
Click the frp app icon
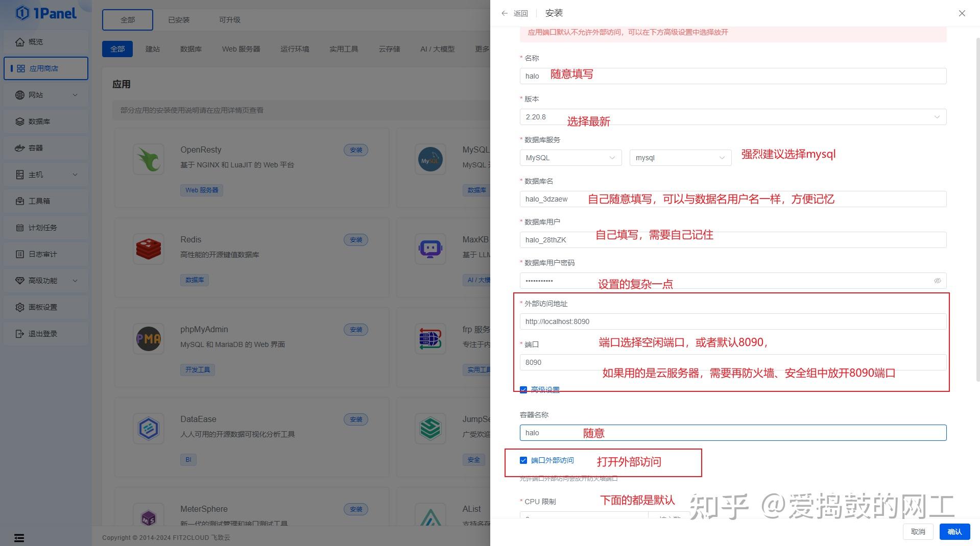pyautogui.click(x=431, y=339)
